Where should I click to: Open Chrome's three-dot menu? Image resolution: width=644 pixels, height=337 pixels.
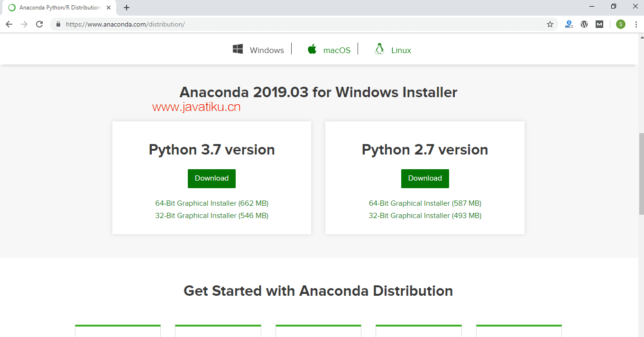tap(635, 24)
